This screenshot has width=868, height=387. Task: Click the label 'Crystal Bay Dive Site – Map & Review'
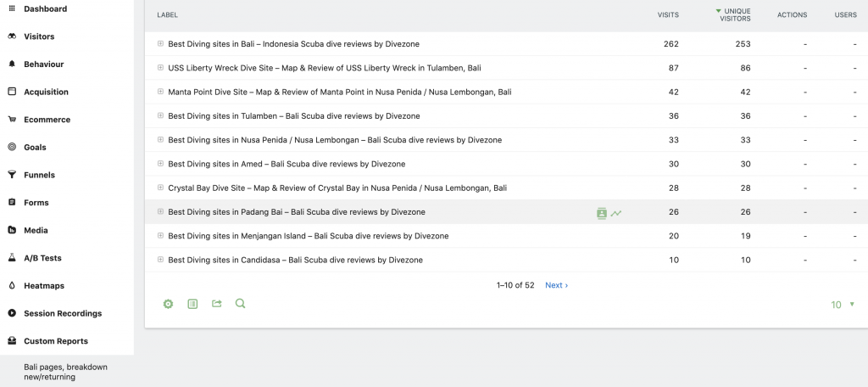[x=337, y=188]
